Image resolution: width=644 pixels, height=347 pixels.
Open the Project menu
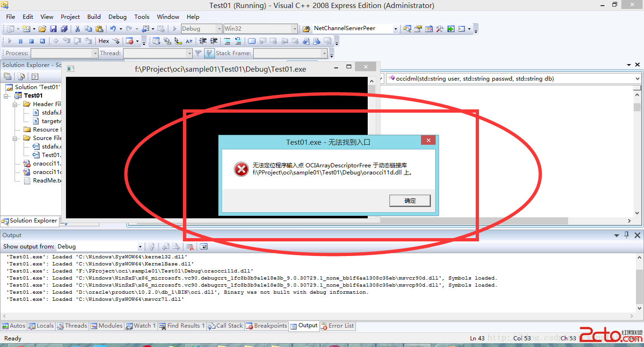click(x=70, y=17)
